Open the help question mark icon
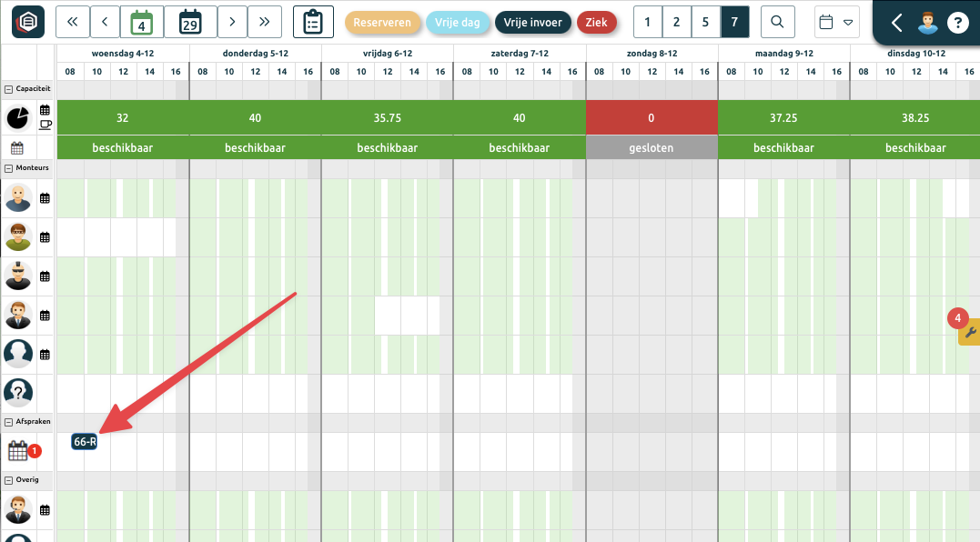 coord(956,23)
